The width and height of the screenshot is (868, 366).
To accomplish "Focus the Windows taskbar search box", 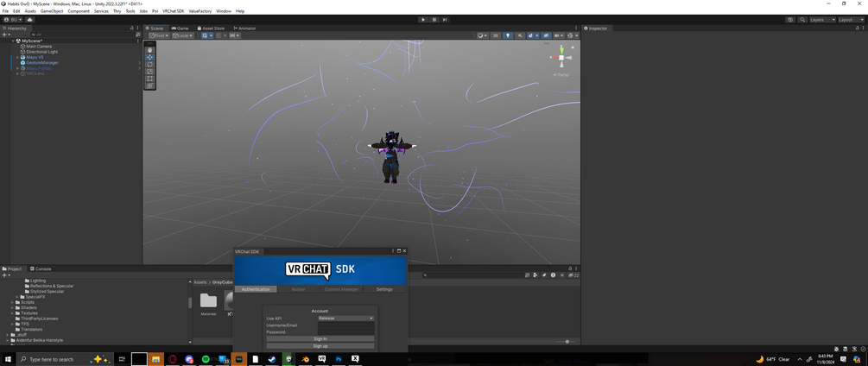I will click(x=66, y=359).
